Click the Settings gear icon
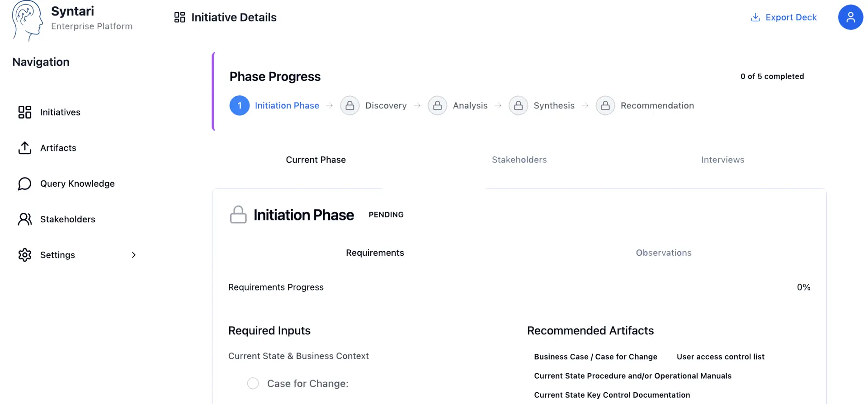 coord(25,255)
